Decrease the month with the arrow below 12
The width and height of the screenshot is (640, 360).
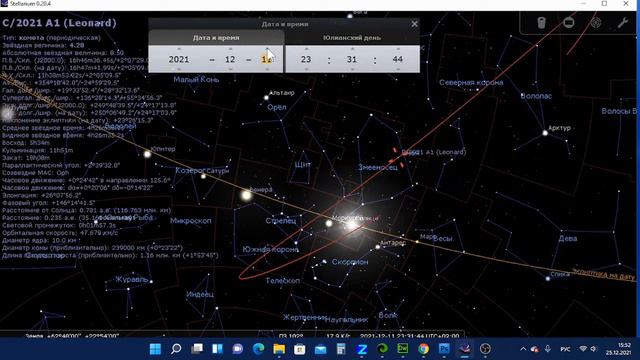click(x=230, y=70)
